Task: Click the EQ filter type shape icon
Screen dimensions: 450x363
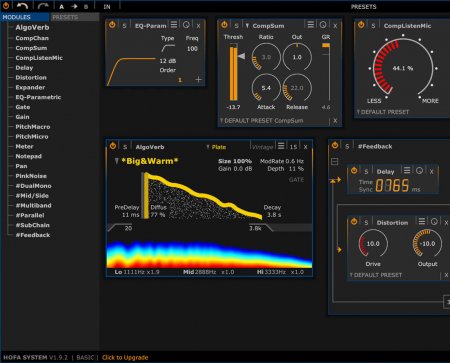Action: click(x=168, y=49)
